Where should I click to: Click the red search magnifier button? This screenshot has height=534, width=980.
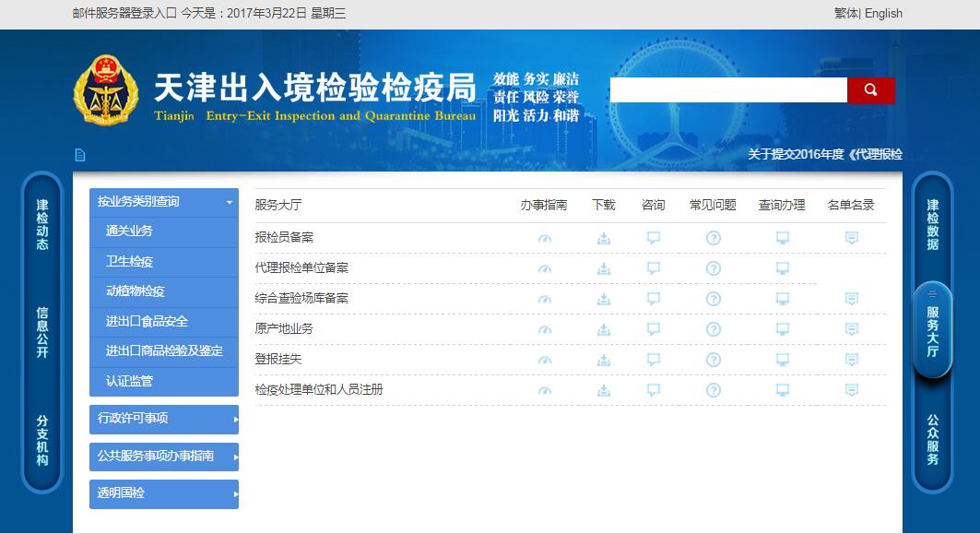[x=870, y=90]
